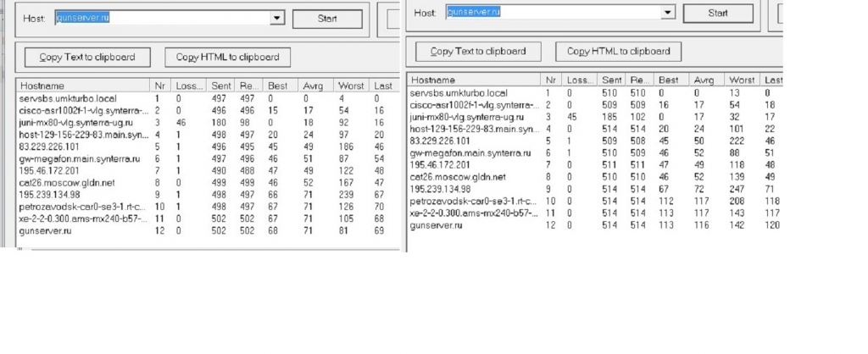Click Start button in left window

tap(327, 18)
